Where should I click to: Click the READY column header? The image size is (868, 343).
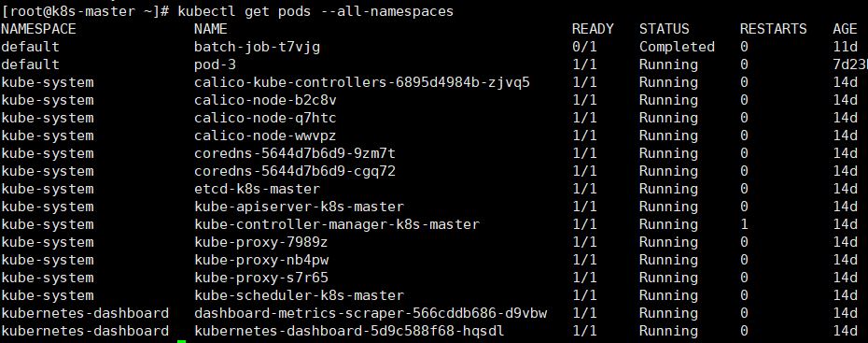(x=593, y=29)
